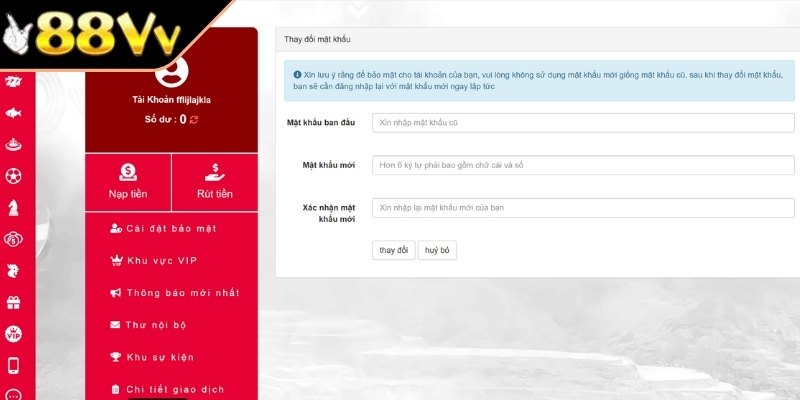Click the huỷ bỏ button
800x400 pixels.
tap(437, 250)
